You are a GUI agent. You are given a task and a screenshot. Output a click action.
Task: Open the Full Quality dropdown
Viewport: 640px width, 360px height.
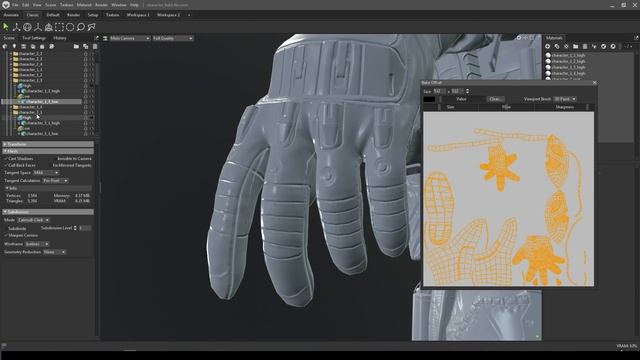pyautogui.click(x=173, y=38)
